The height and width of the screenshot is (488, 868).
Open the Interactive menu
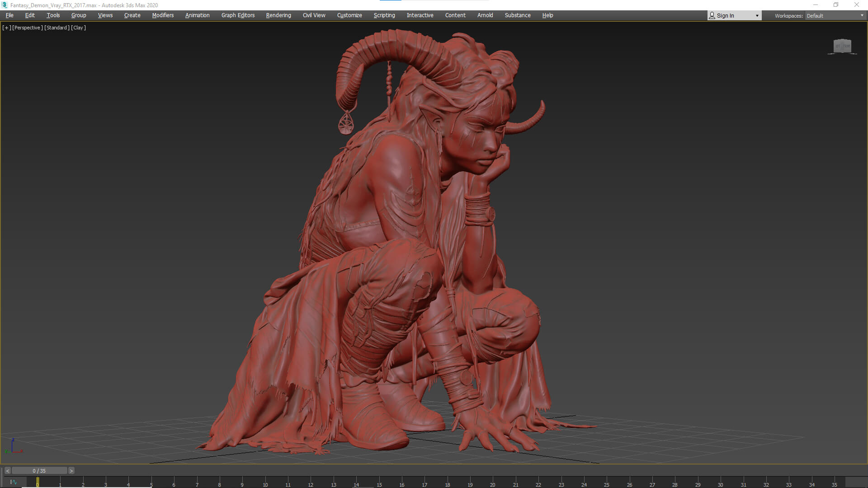(420, 15)
